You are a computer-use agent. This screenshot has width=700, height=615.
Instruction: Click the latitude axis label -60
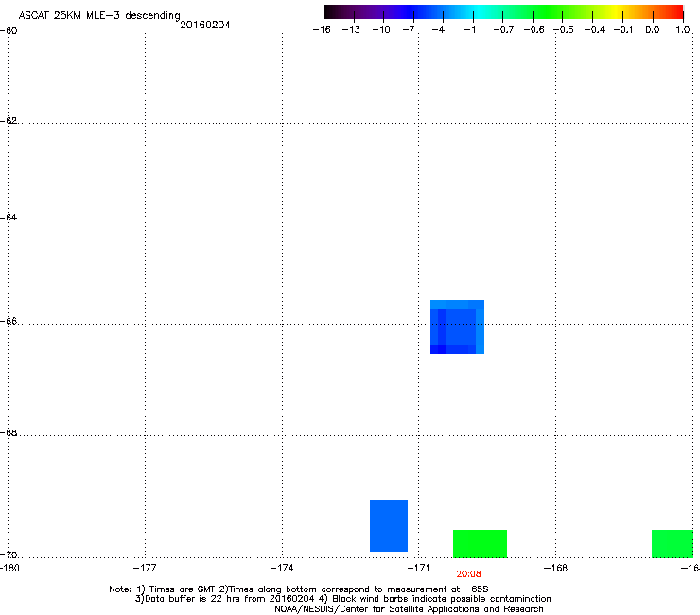9,31
